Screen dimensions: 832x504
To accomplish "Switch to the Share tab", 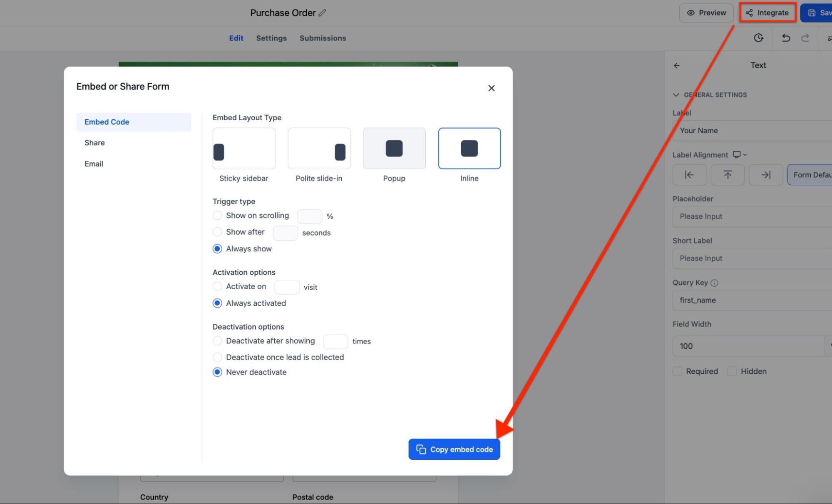I will point(95,143).
